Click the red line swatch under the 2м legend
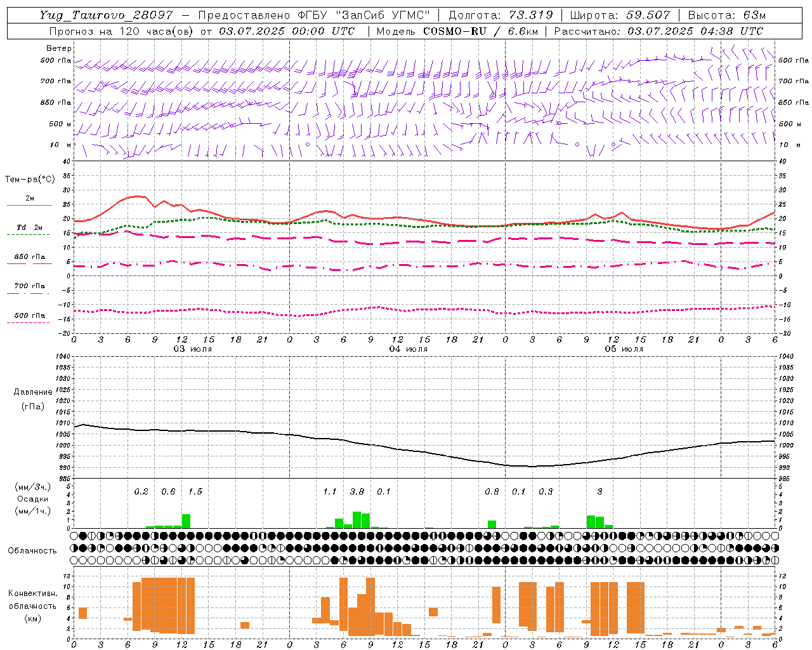Image resolution: width=812 pixels, height=650 pixels. point(29,206)
